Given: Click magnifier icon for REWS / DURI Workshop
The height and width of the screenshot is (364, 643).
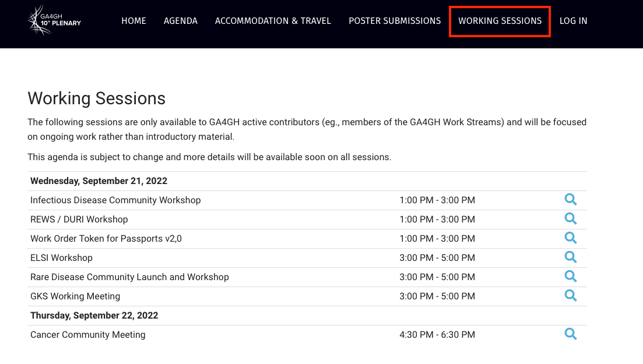Looking at the screenshot, I should pyautogui.click(x=570, y=219).
